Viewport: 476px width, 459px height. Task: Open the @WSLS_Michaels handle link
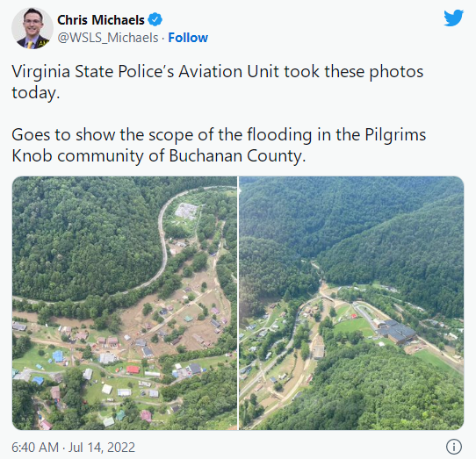tap(108, 38)
